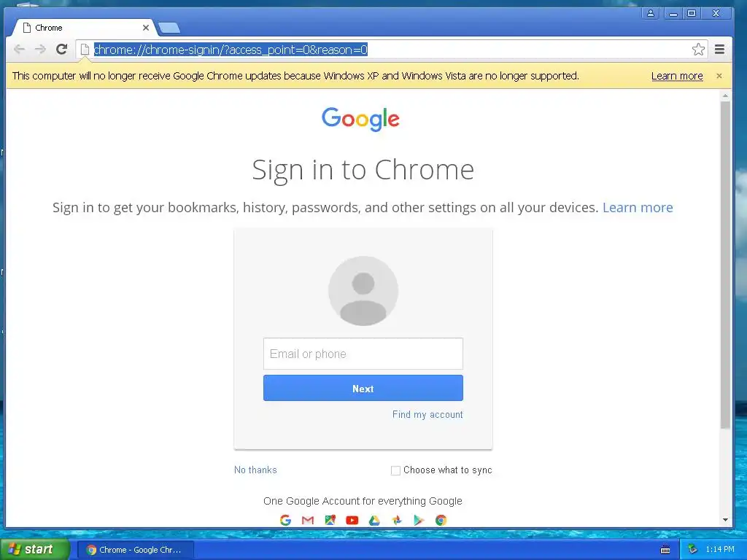Reload the current page
Screen dimensions: 747x560
point(61,49)
